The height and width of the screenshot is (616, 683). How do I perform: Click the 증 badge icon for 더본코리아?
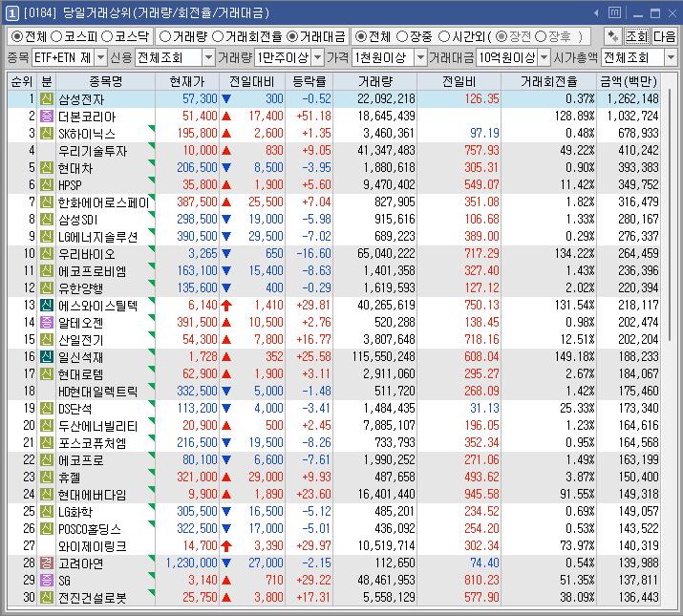pyautogui.click(x=47, y=116)
